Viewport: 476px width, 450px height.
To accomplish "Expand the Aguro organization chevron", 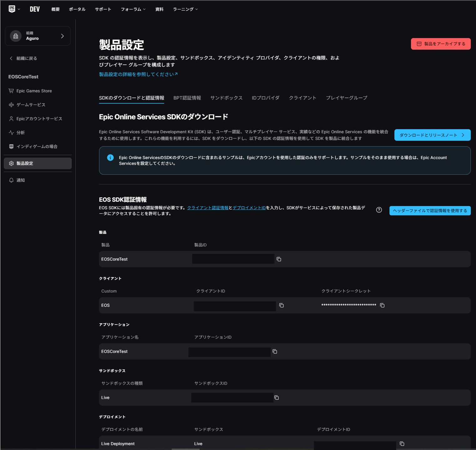I will pyautogui.click(x=62, y=36).
